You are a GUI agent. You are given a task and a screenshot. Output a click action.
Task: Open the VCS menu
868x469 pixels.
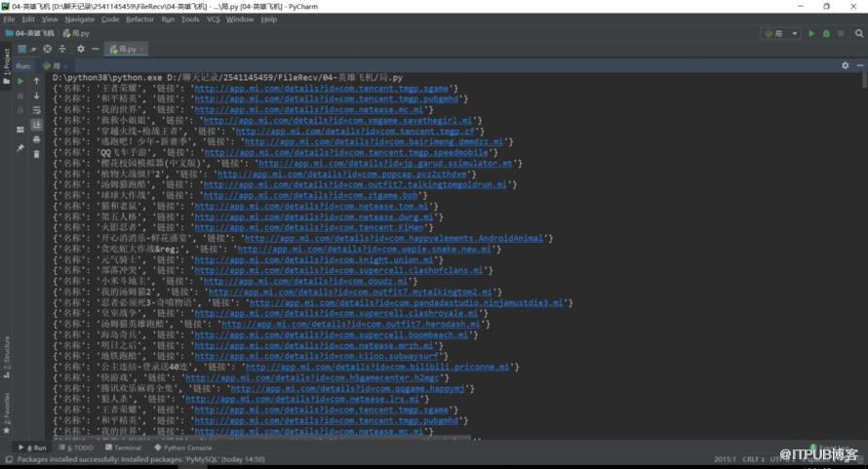point(214,20)
